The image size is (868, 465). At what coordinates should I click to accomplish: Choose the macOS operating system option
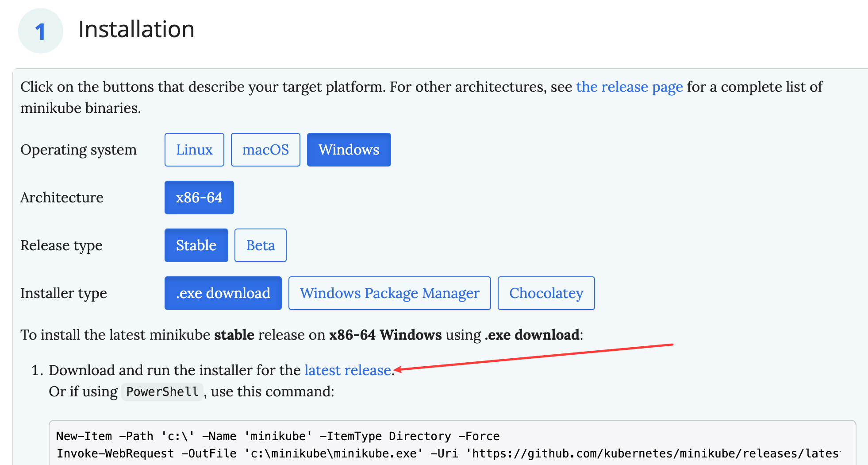(x=265, y=150)
